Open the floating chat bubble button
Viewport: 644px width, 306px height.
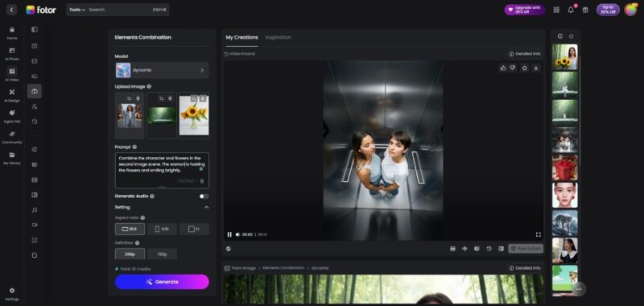pyautogui.click(x=579, y=289)
